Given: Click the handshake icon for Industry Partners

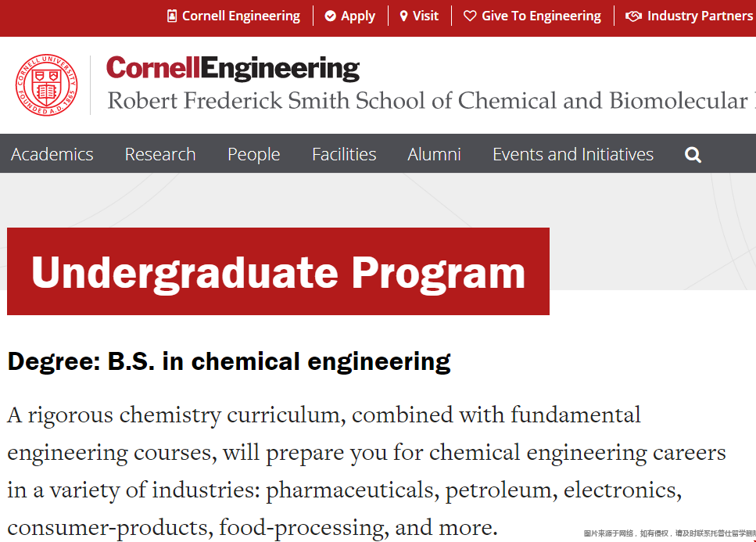Looking at the screenshot, I should coord(633,16).
